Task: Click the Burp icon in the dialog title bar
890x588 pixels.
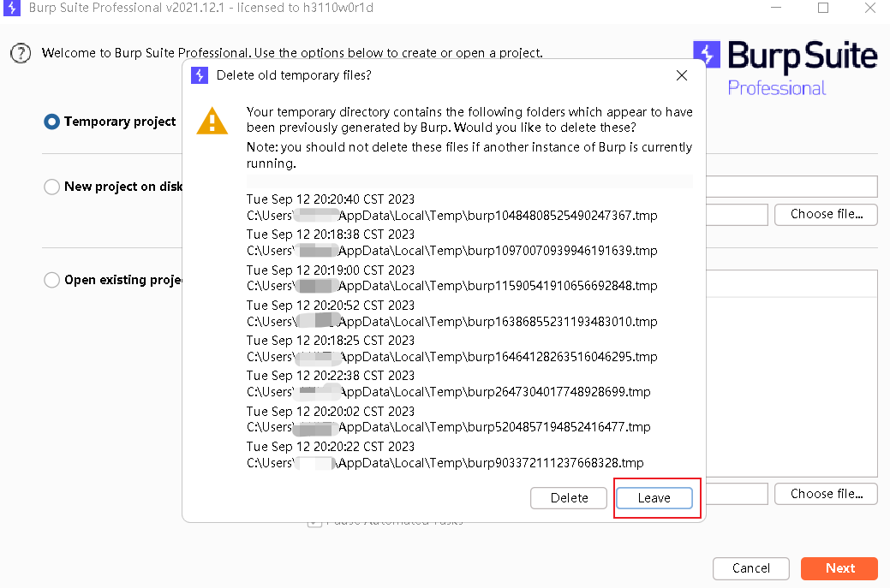Action: (199, 75)
